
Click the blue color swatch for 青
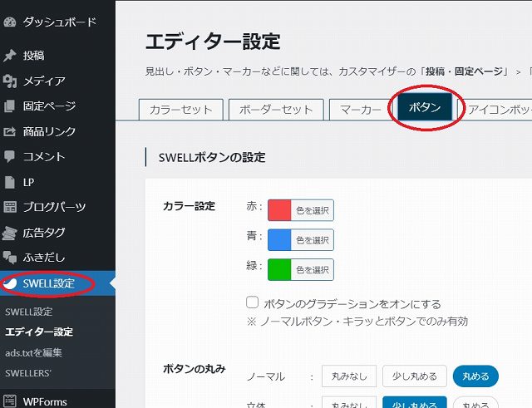coord(279,240)
